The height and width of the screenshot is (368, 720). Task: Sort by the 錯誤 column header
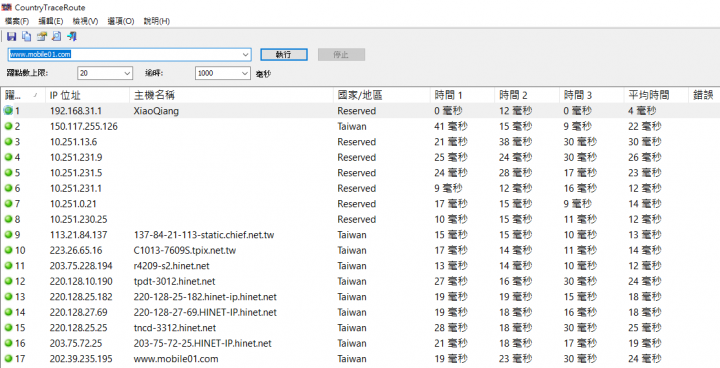[x=704, y=95]
